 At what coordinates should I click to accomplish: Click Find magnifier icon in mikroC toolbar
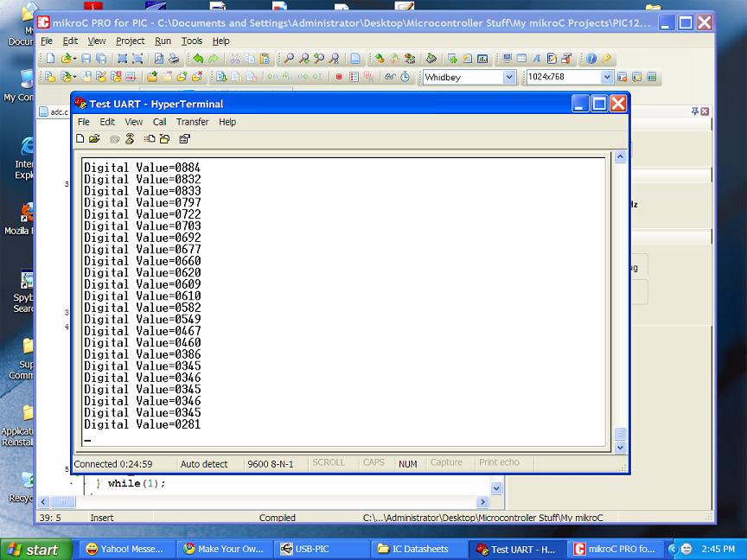pos(289,59)
